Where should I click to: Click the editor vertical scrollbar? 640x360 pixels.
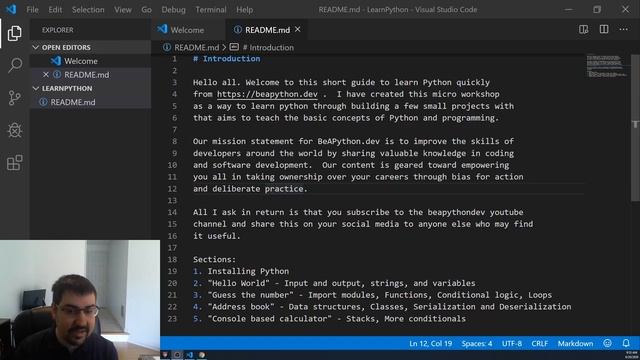tap(635, 127)
